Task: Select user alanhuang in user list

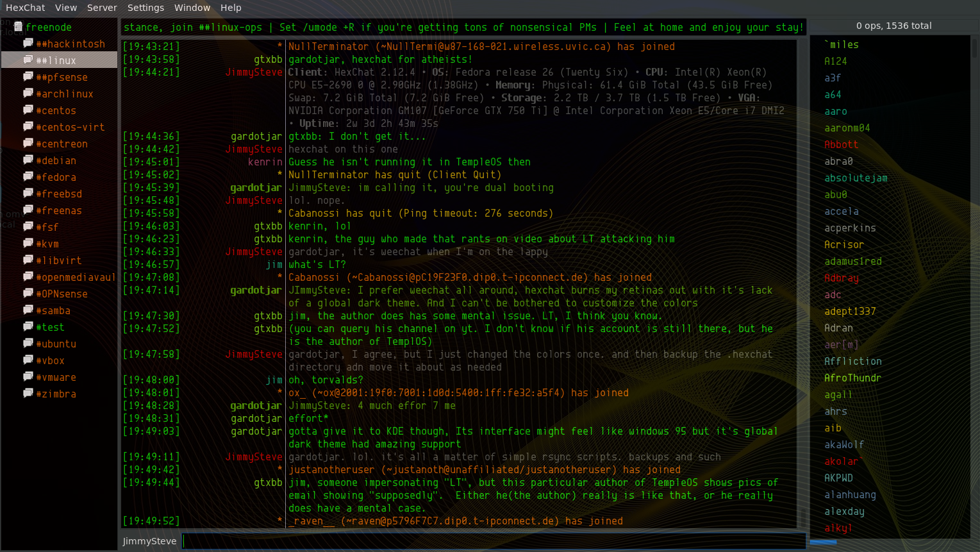Action: pos(851,494)
